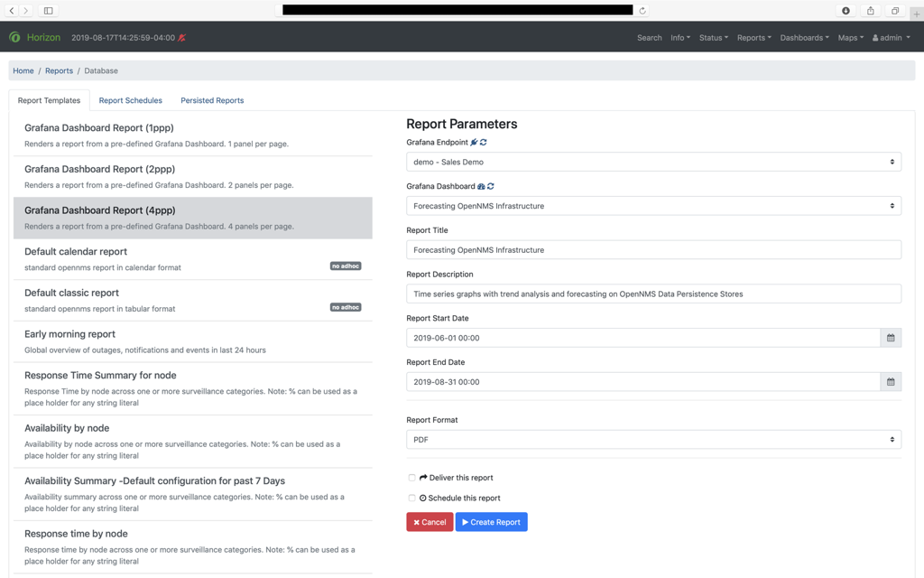The width and height of the screenshot is (924, 578).
Task: Open the calendar picker for Report End Date
Action: (891, 381)
